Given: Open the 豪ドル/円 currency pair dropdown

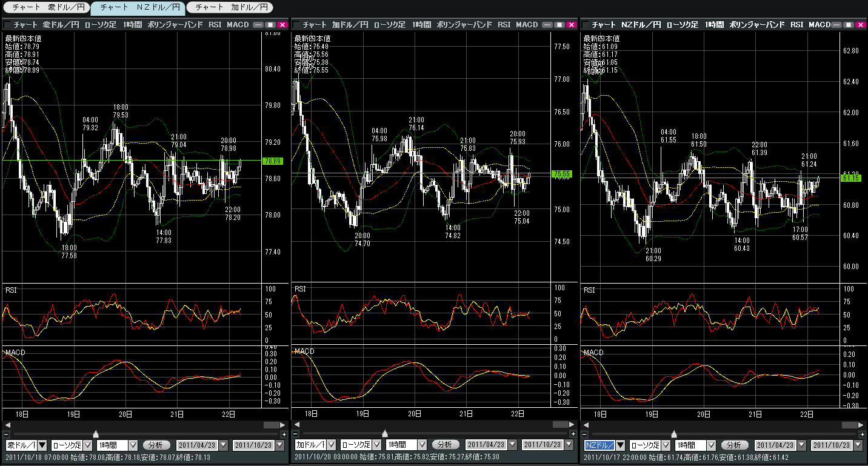Looking at the screenshot, I should [42, 445].
